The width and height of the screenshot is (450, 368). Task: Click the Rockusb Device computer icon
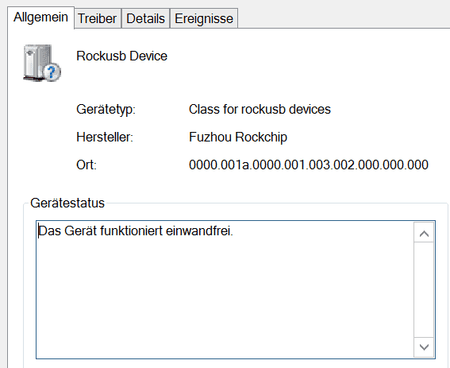pos(42,63)
